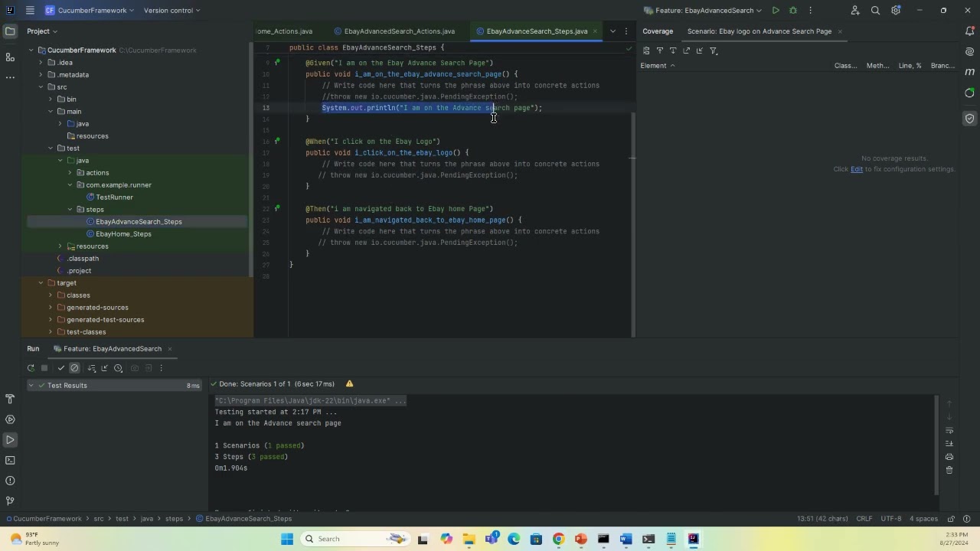Switch to EbayAdvancedSearch_Actions.java tab
Screen dimensions: 980x551
click(393, 31)
